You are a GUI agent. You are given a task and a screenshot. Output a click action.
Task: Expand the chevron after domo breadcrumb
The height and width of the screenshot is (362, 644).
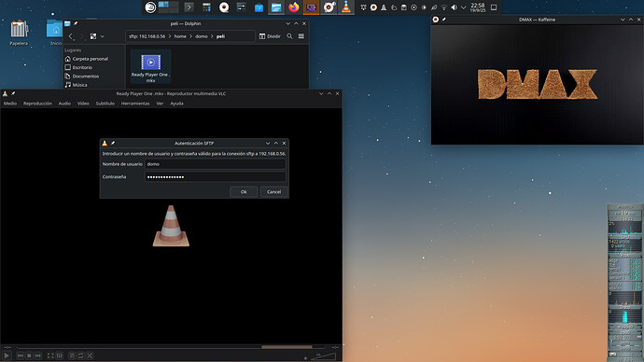(212, 36)
